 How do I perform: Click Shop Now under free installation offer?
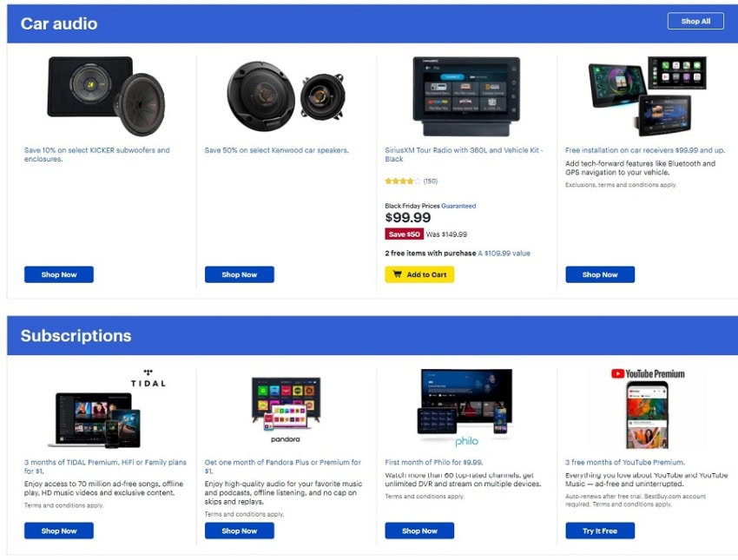coord(600,274)
